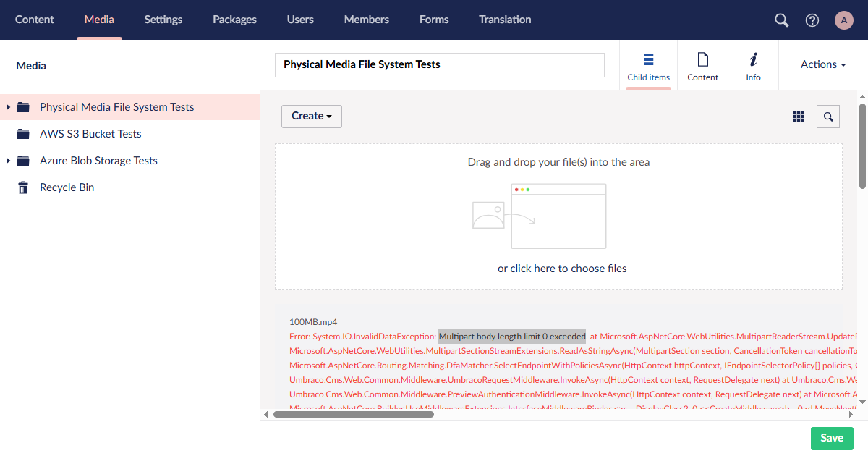Expand the Azure Blob Storage Tests node
Viewport: 868px width, 456px height.
coord(8,160)
